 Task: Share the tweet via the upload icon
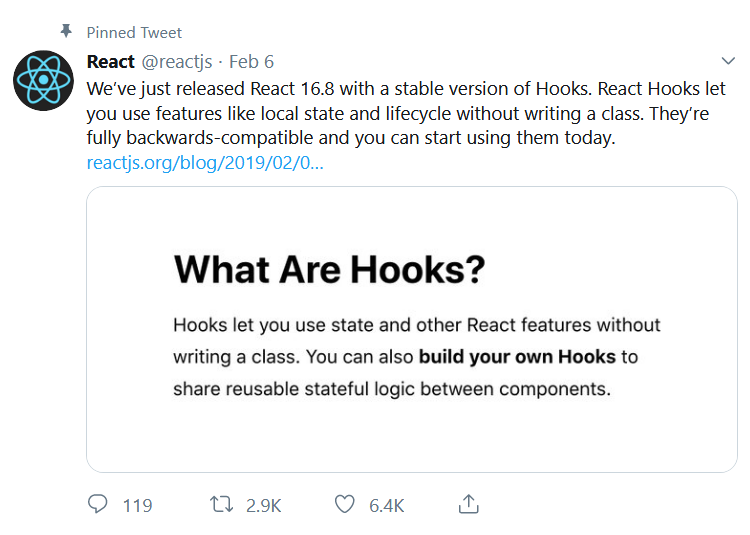click(468, 505)
